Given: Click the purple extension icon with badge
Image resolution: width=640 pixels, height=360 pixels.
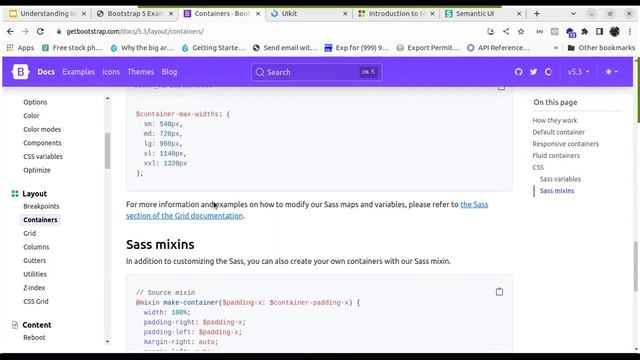Looking at the screenshot, I should [x=570, y=32].
